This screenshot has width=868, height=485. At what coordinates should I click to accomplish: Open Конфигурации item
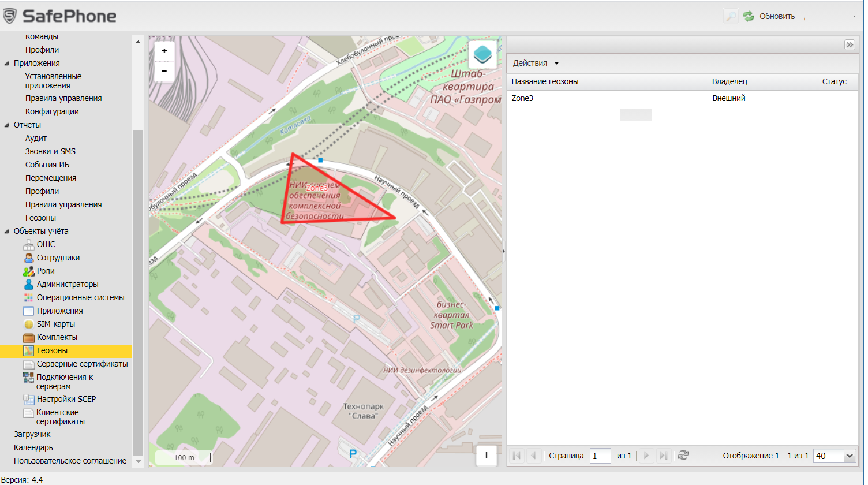tap(52, 111)
